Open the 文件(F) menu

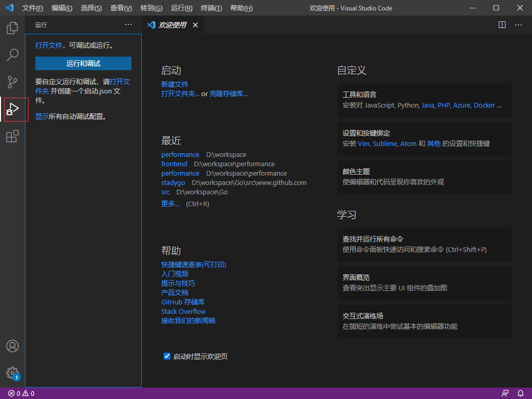[33, 8]
